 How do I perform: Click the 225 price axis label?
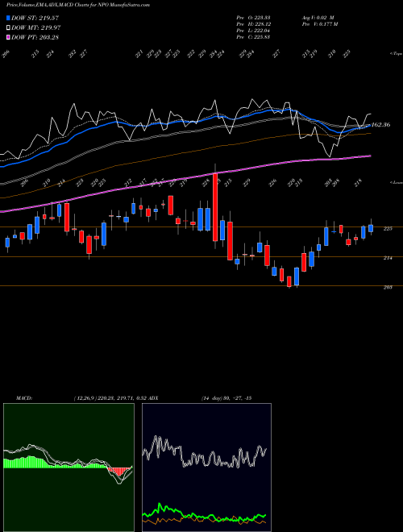(388, 229)
